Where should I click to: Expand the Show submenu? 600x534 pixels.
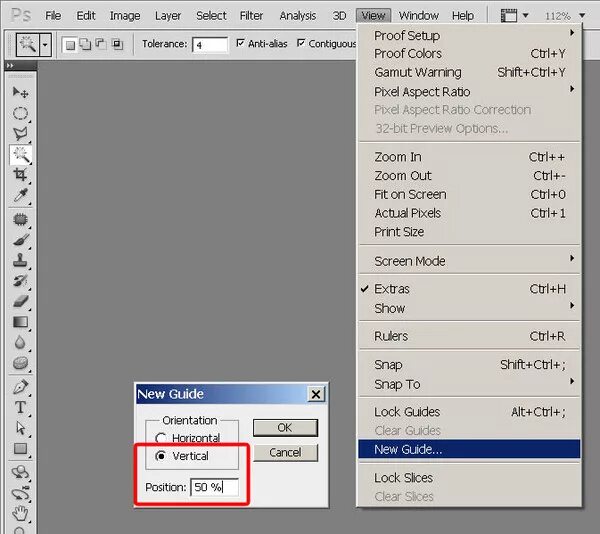coord(469,308)
